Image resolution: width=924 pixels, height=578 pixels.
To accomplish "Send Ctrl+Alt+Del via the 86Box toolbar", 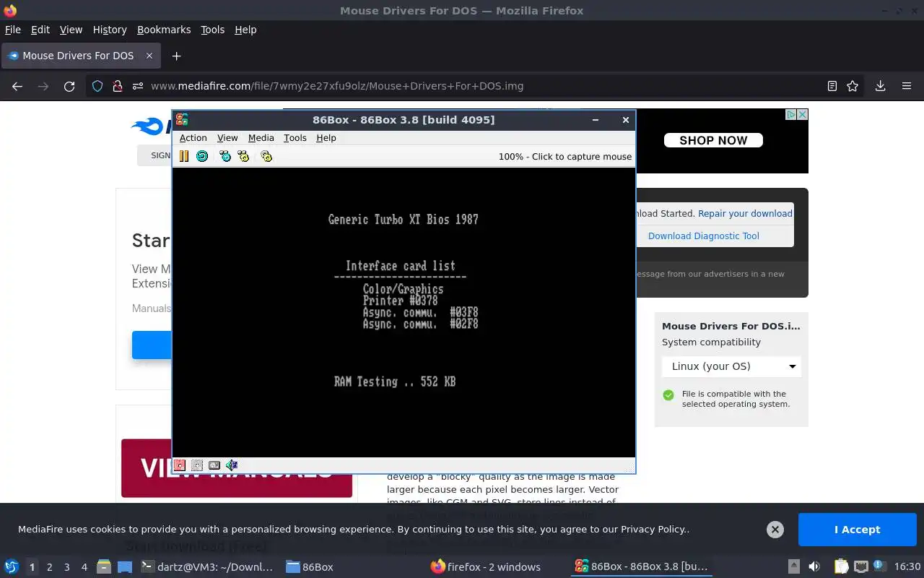I will tap(225, 156).
